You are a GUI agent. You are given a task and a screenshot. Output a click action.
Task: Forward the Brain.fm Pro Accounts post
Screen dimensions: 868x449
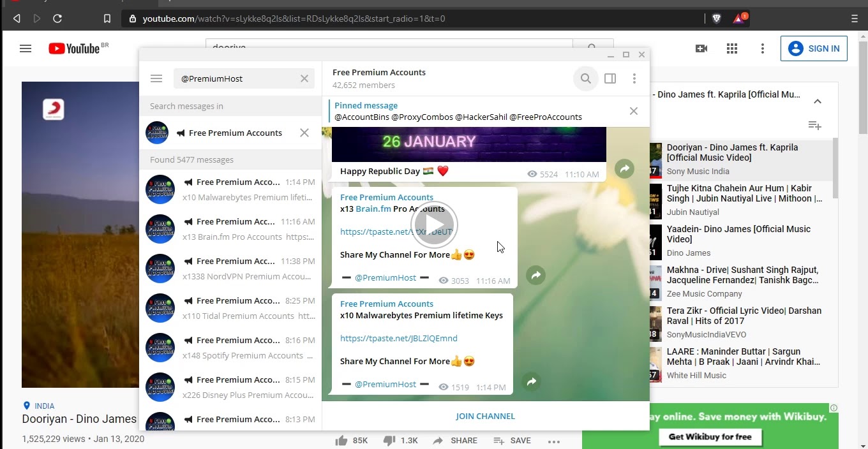click(x=535, y=275)
